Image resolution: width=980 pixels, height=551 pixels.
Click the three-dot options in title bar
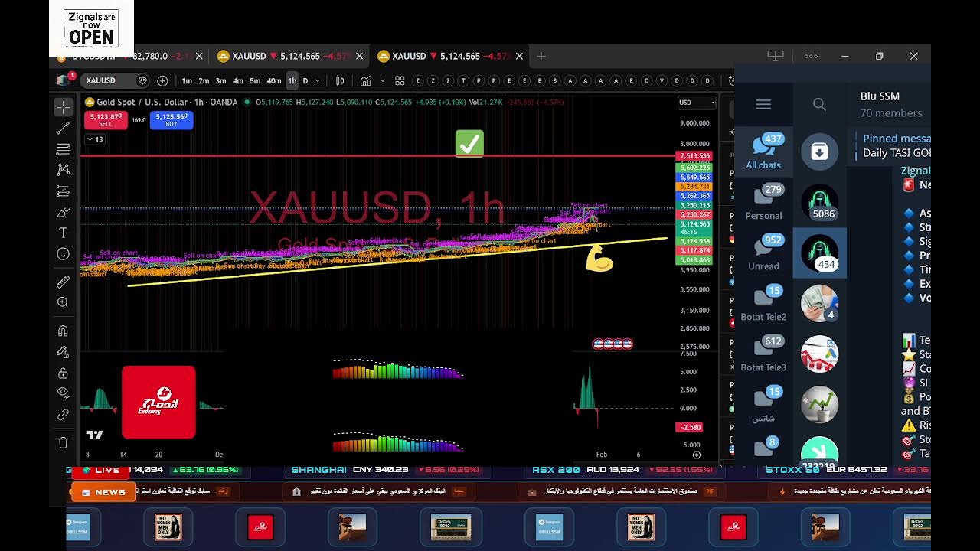[811, 56]
